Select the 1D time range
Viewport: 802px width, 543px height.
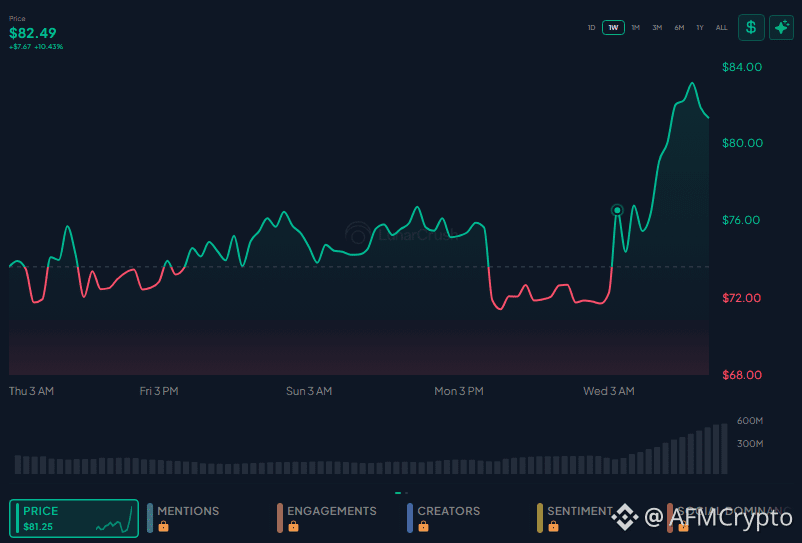(591, 28)
